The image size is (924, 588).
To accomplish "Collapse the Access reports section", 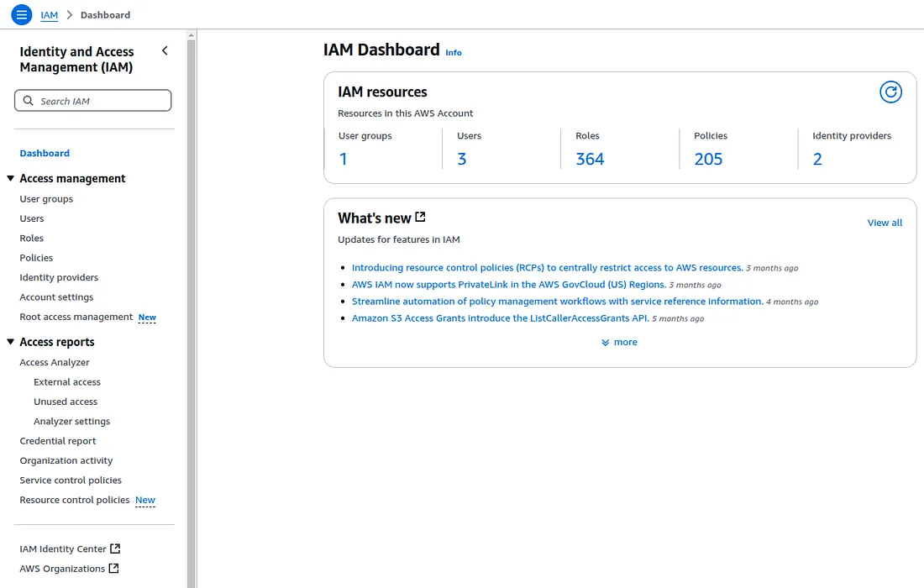I will (11, 342).
